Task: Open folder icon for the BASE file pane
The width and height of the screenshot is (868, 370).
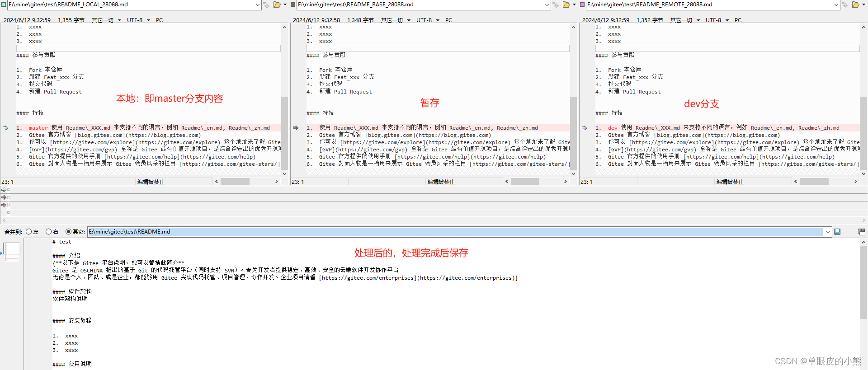Action: 566,5
